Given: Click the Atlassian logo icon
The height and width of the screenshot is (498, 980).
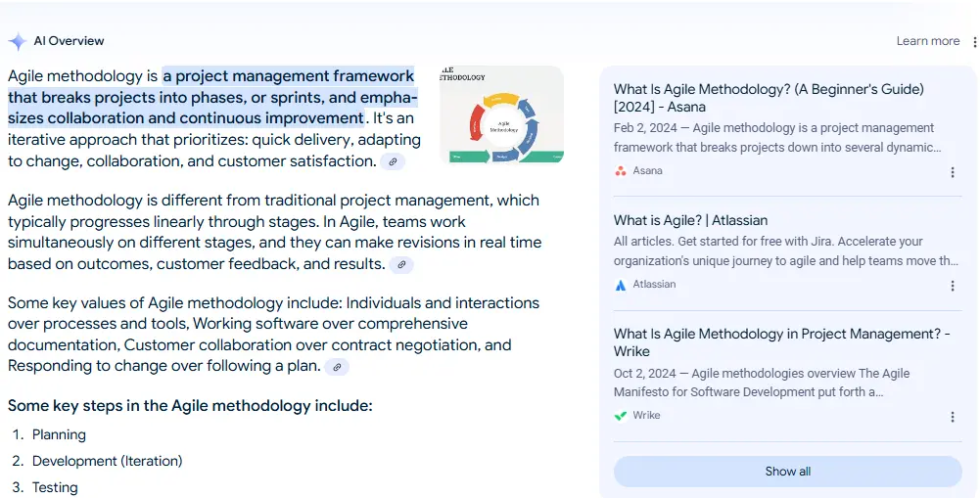Looking at the screenshot, I should pyautogui.click(x=621, y=285).
